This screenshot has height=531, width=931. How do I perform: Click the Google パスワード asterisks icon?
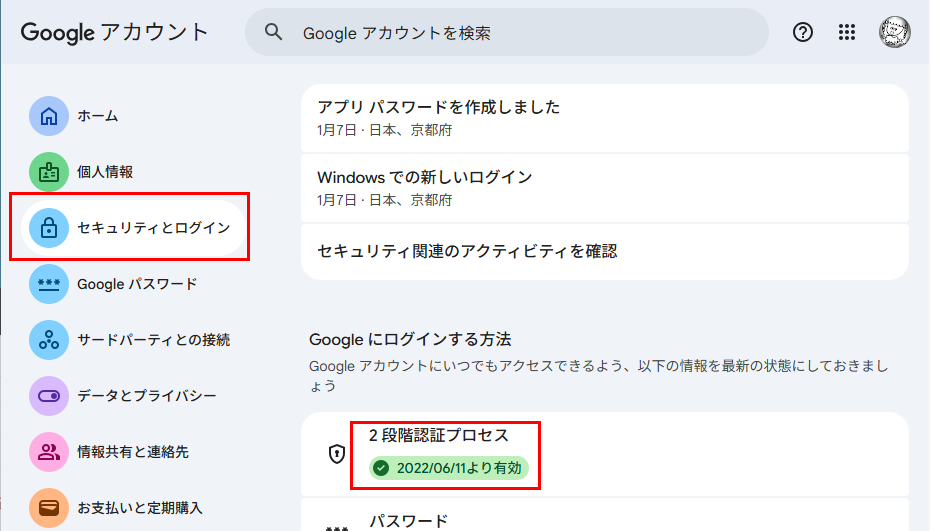[49, 284]
